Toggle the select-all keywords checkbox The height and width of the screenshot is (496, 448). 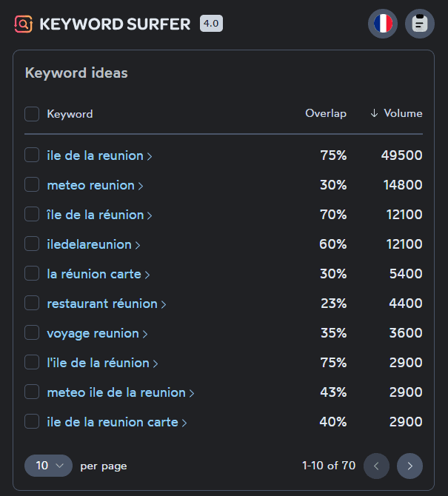[x=32, y=114]
